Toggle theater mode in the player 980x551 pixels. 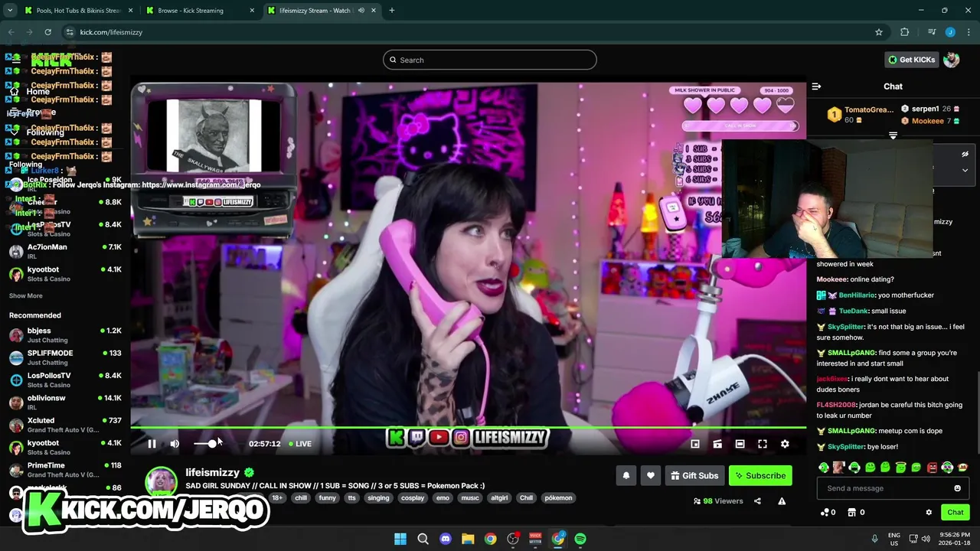(740, 444)
